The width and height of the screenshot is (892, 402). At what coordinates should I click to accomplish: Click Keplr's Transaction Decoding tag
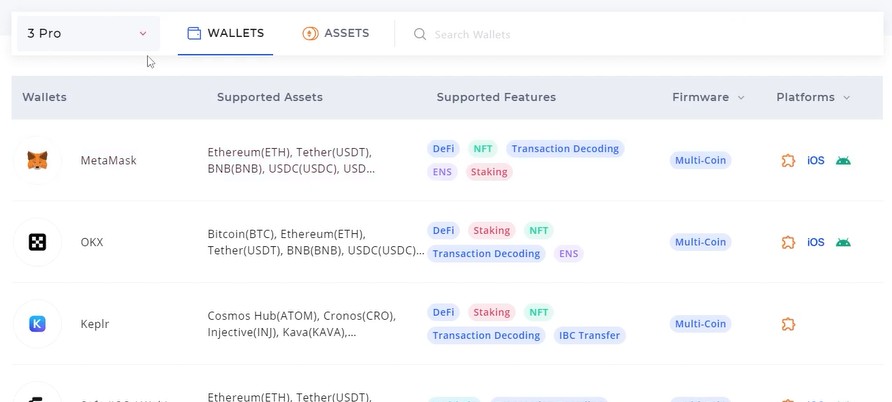[x=486, y=335]
